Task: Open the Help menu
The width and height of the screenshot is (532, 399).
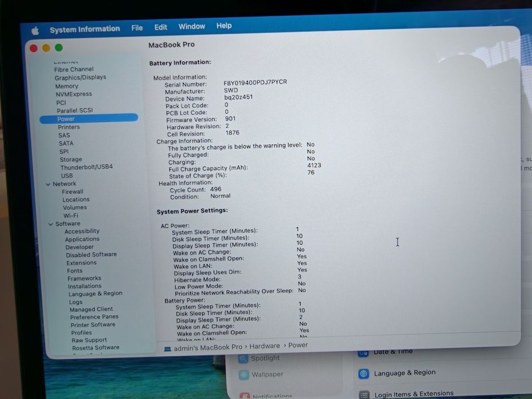Action: click(224, 26)
